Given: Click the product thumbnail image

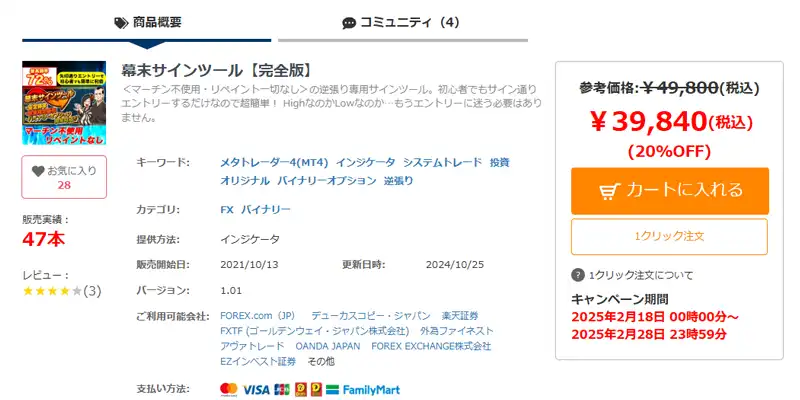Looking at the screenshot, I should pyautogui.click(x=64, y=103).
